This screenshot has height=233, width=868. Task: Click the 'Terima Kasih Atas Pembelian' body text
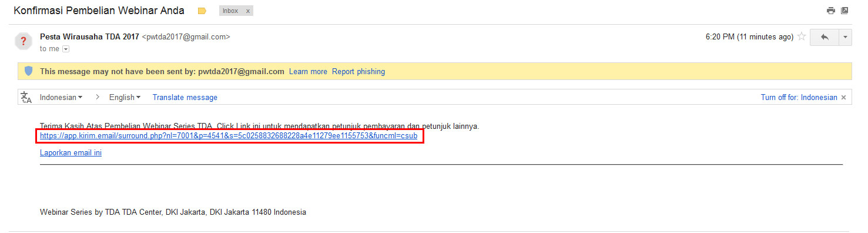point(260,126)
